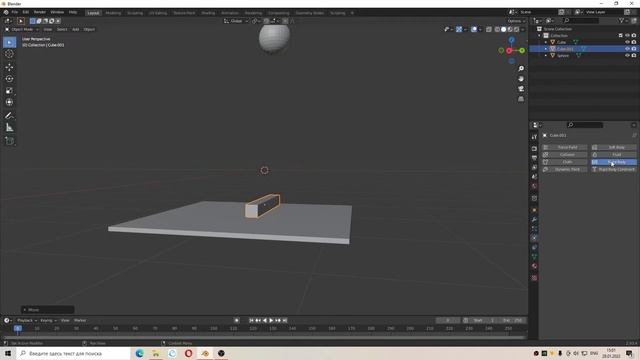Switch to wireframe viewport shading

coord(497,29)
